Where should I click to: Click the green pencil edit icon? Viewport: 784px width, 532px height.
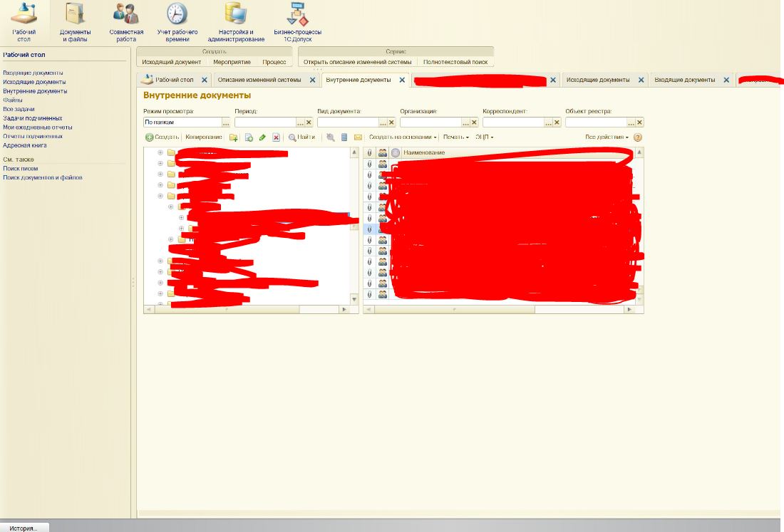262,137
